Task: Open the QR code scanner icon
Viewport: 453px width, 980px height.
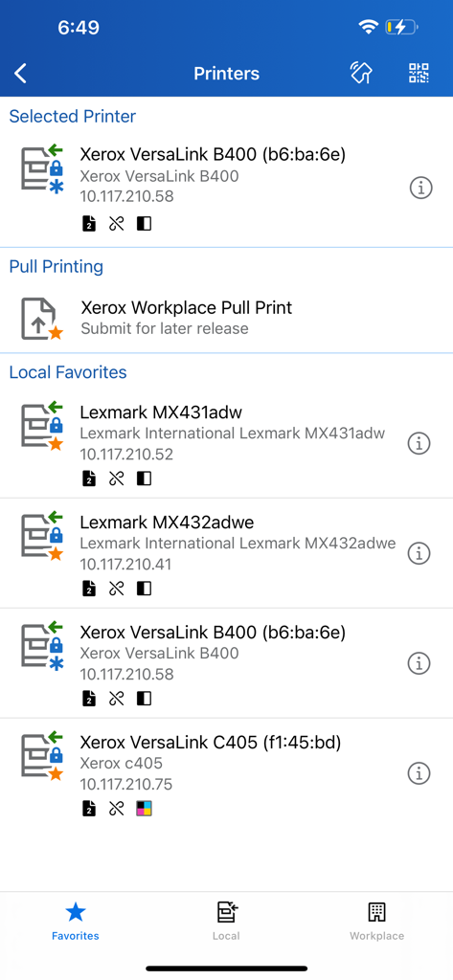Action: tap(419, 73)
